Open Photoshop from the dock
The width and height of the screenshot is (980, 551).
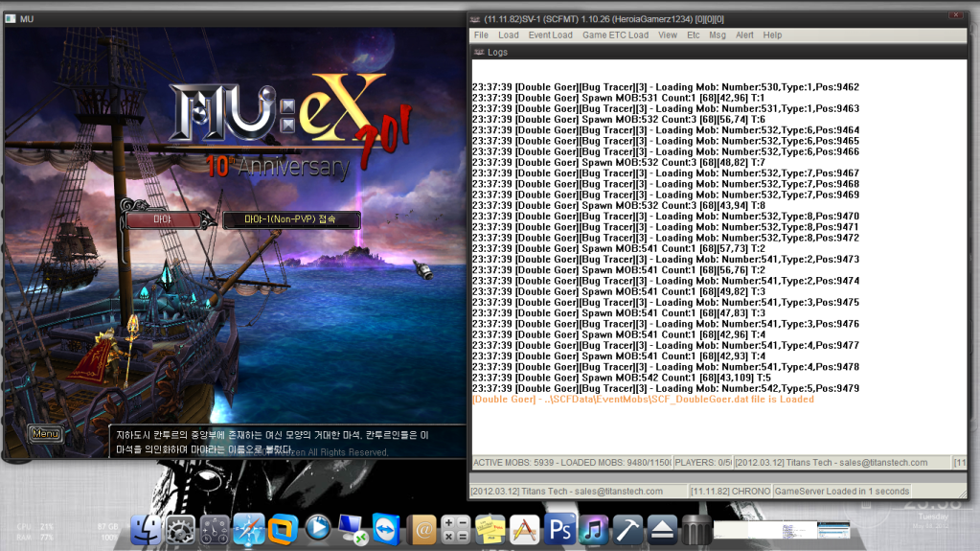558,528
